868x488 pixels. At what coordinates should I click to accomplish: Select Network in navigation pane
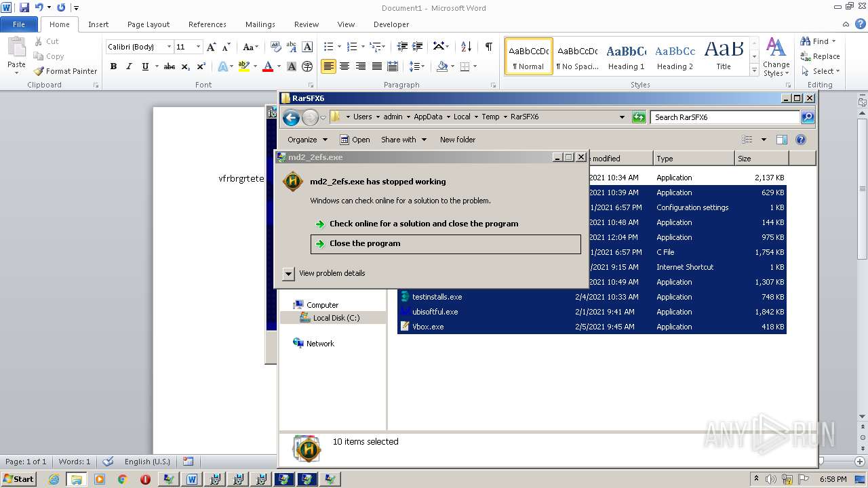pos(319,344)
